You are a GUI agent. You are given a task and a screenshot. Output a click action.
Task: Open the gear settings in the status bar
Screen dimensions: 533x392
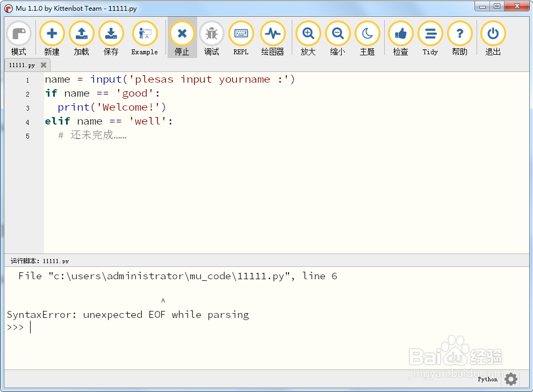coord(510,379)
